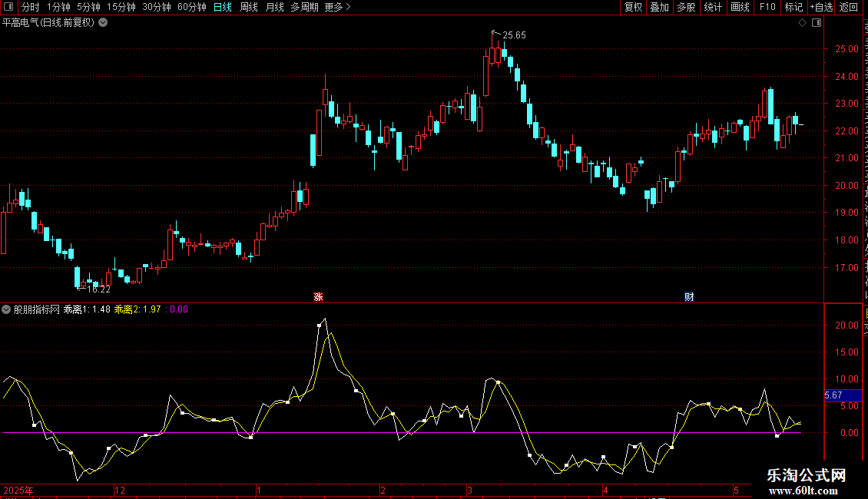Open the 复权 adjustment menu
This screenshot has width=868, height=499.
click(x=633, y=7)
